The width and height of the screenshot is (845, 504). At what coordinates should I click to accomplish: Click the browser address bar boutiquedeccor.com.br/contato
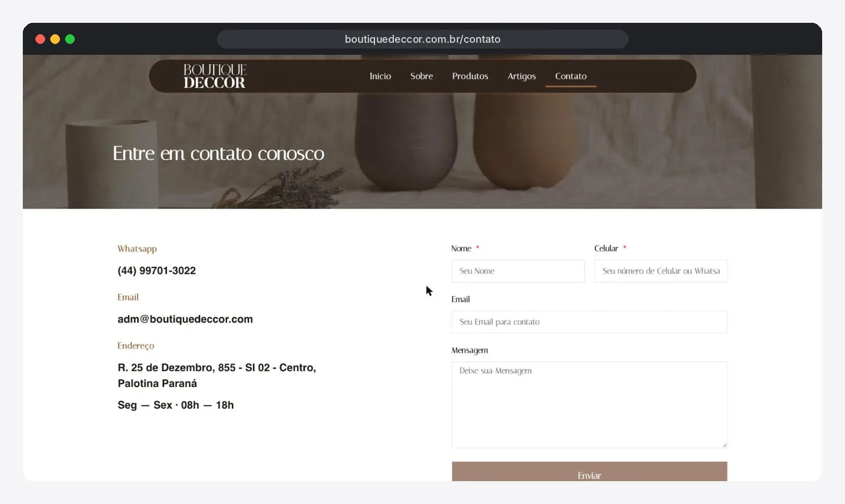click(x=422, y=39)
